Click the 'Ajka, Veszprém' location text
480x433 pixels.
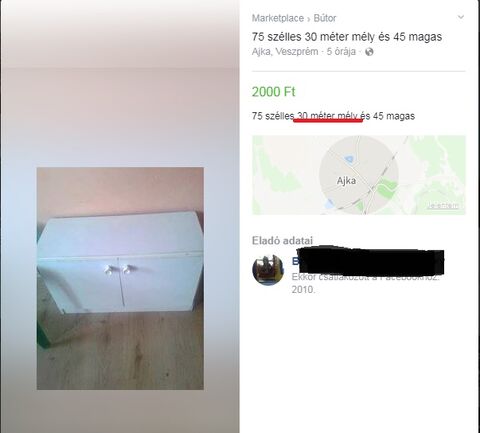click(285, 52)
